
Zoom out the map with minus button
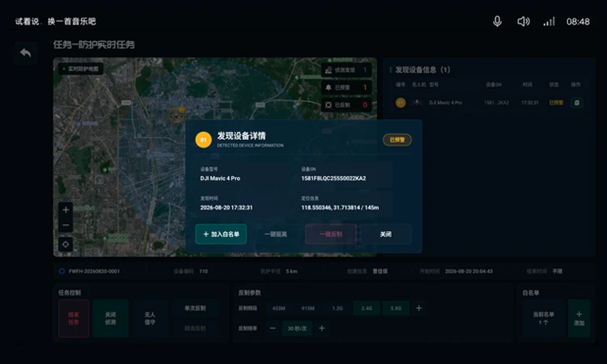pyautogui.click(x=66, y=225)
